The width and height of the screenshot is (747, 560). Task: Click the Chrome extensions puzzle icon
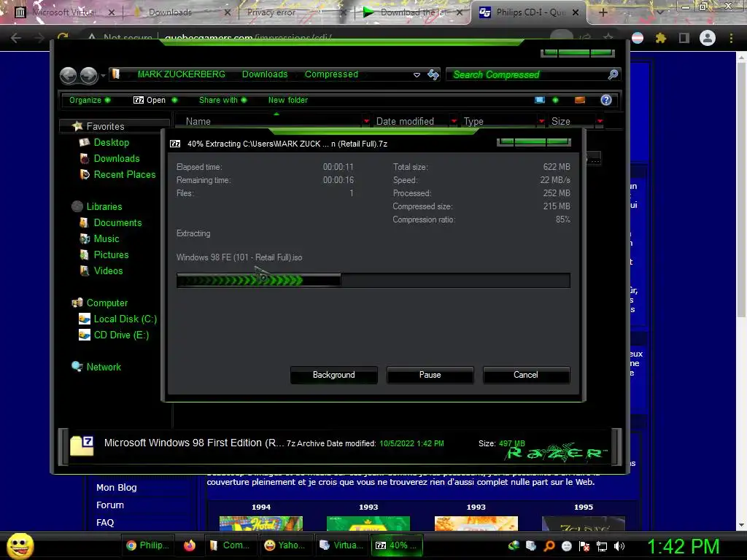[661, 38]
